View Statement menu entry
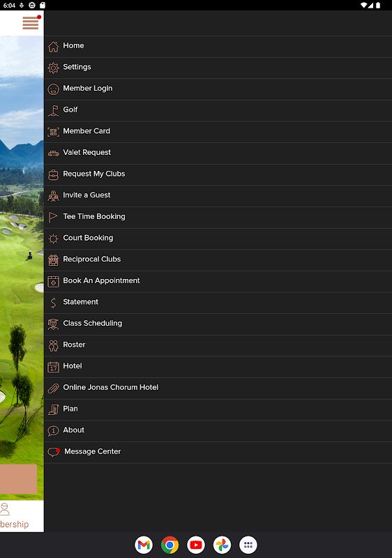Viewport: 392px width, 558px height. [218, 303]
